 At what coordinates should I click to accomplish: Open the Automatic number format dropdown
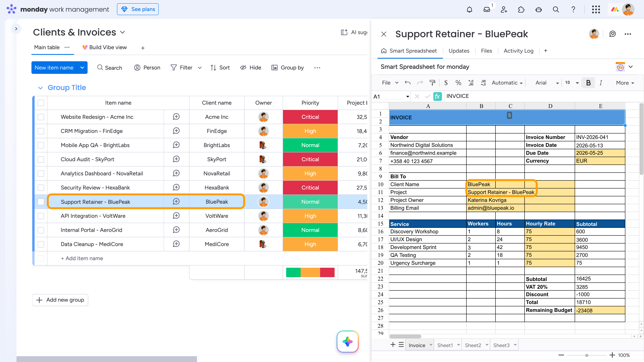(x=507, y=83)
